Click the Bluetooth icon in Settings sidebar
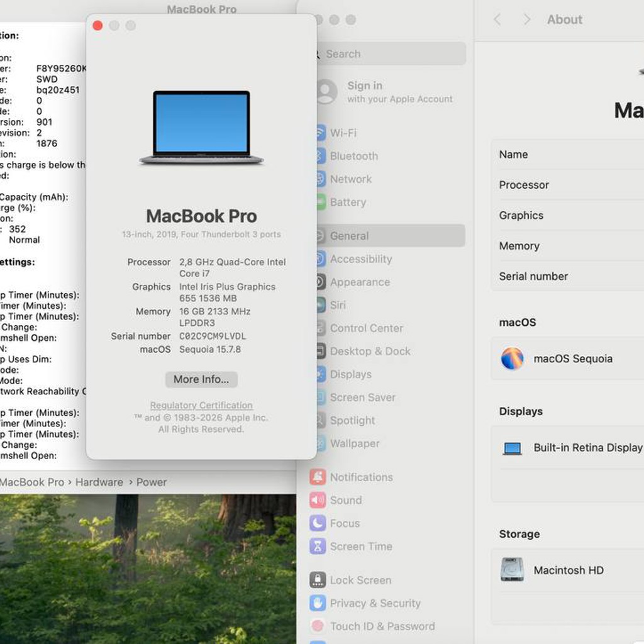Screen dimensions: 644x644 (x=321, y=156)
